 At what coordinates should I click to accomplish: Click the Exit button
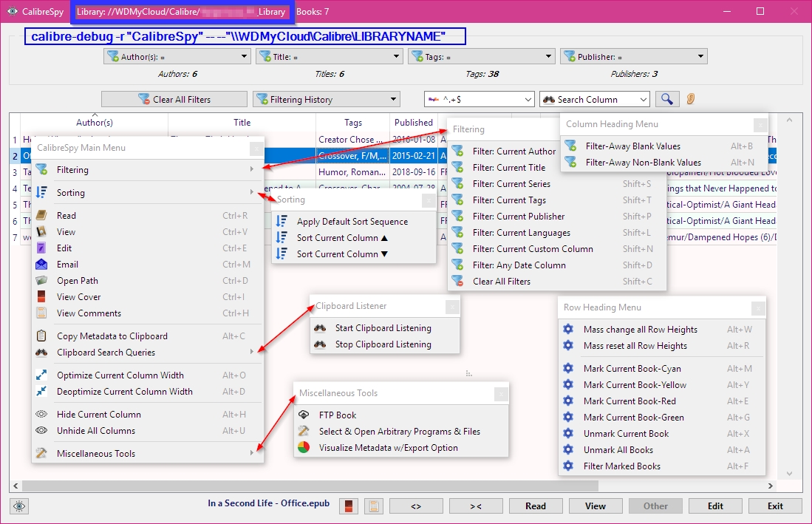pos(775,506)
